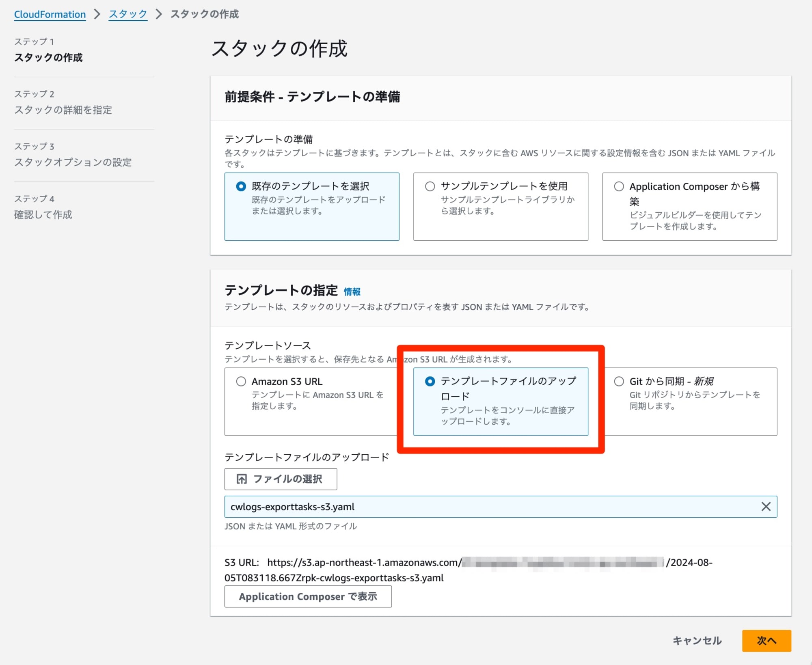
Task: Click the JSON または YAML 形式のファイル hint
Action: click(291, 526)
